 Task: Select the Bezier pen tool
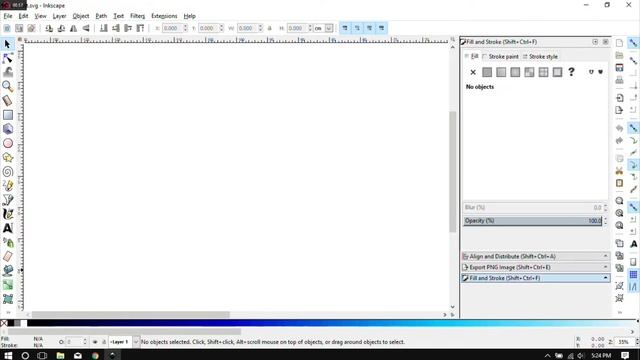click(7, 200)
